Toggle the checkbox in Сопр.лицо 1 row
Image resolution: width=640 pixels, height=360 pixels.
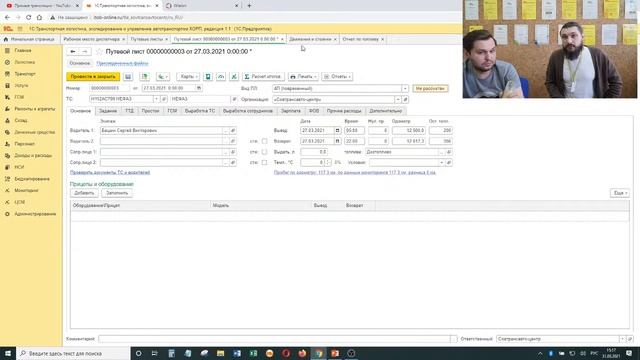[x=264, y=152]
